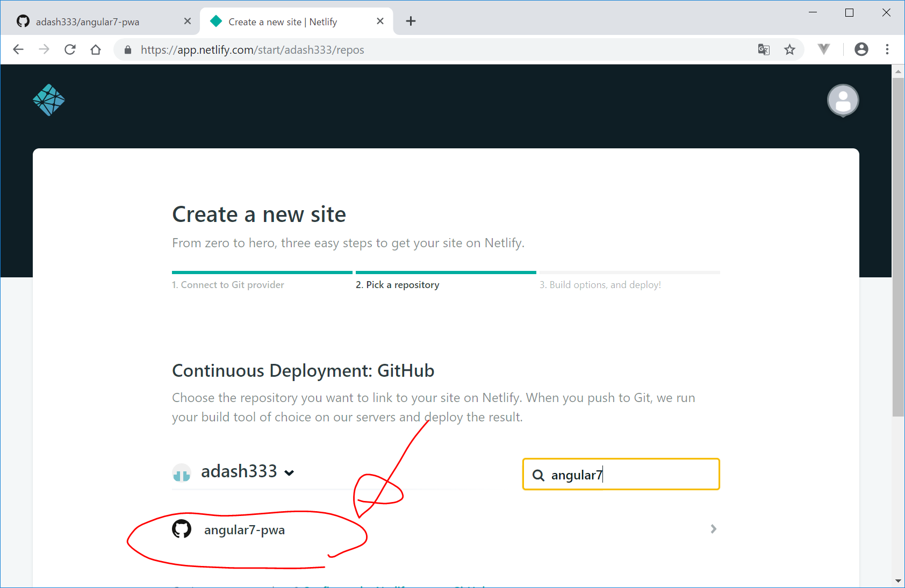Open the user avatar menu

point(843,101)
